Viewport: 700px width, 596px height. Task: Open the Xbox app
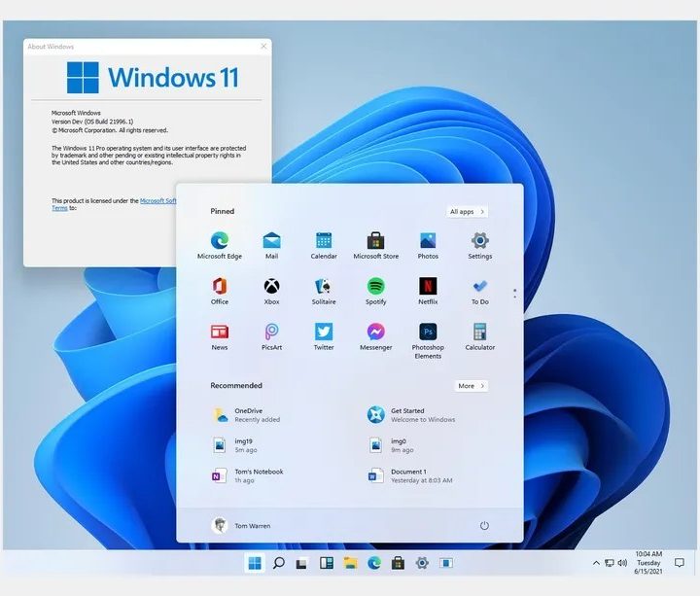(x=271, y=291)
